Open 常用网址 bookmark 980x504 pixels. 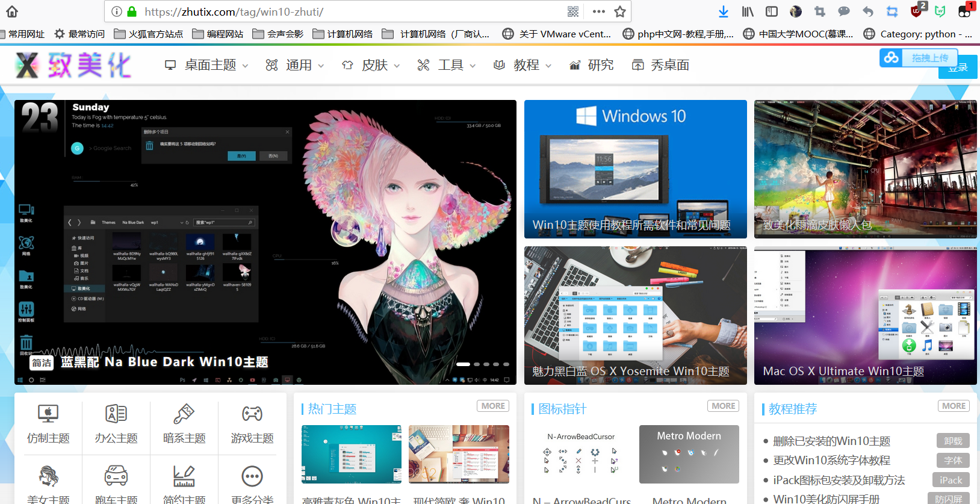point(23,34)
